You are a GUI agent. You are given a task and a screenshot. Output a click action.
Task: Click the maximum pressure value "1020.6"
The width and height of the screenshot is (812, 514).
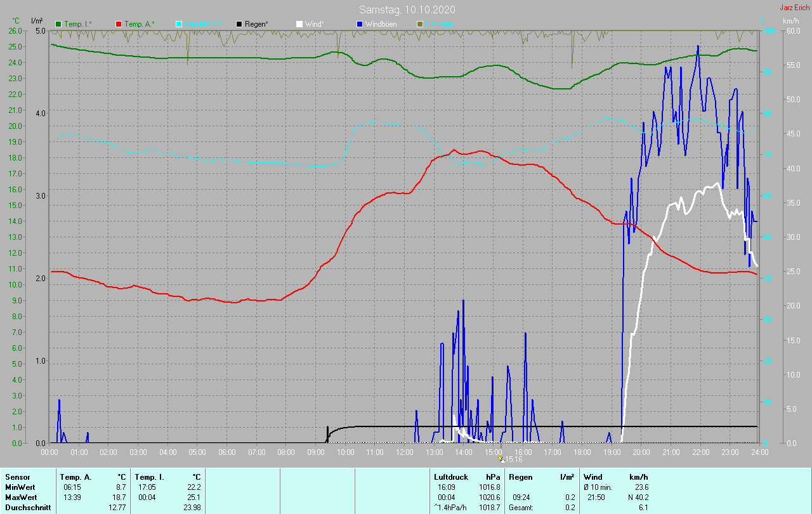point(489,498)
